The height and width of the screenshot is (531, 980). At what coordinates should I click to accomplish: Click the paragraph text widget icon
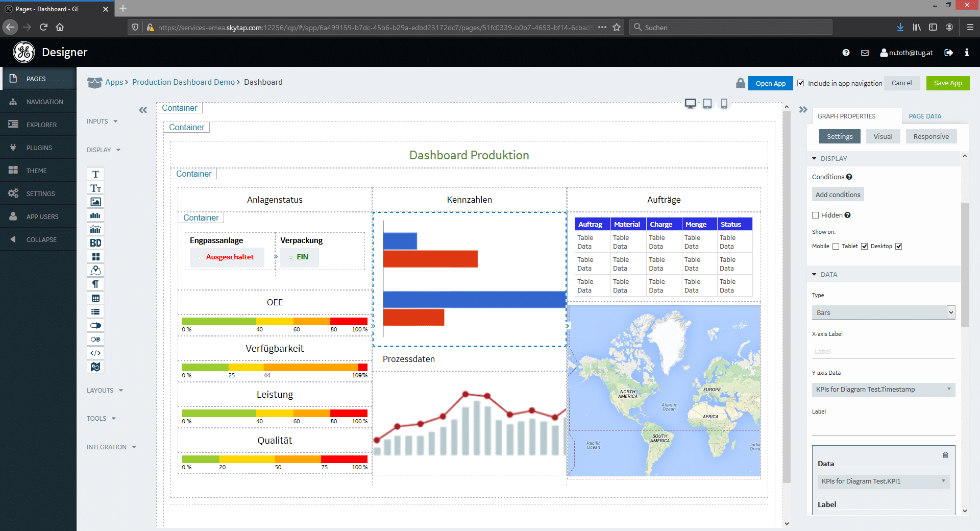pyautogui.click(x=95, y=284)
